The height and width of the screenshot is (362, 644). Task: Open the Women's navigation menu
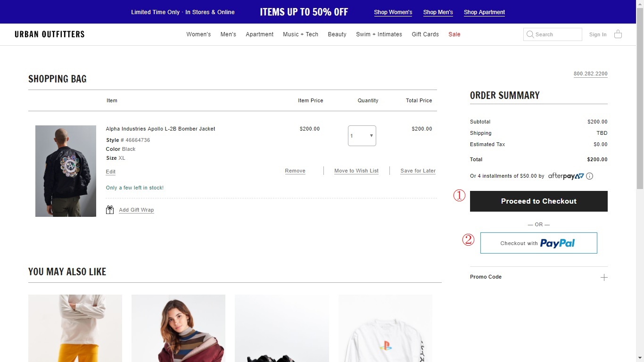[198, 34]
